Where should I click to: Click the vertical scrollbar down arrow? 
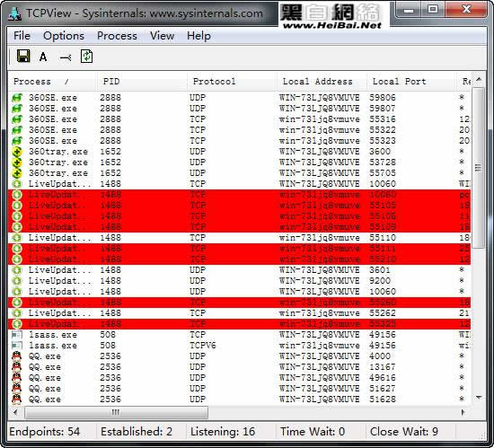479,398
